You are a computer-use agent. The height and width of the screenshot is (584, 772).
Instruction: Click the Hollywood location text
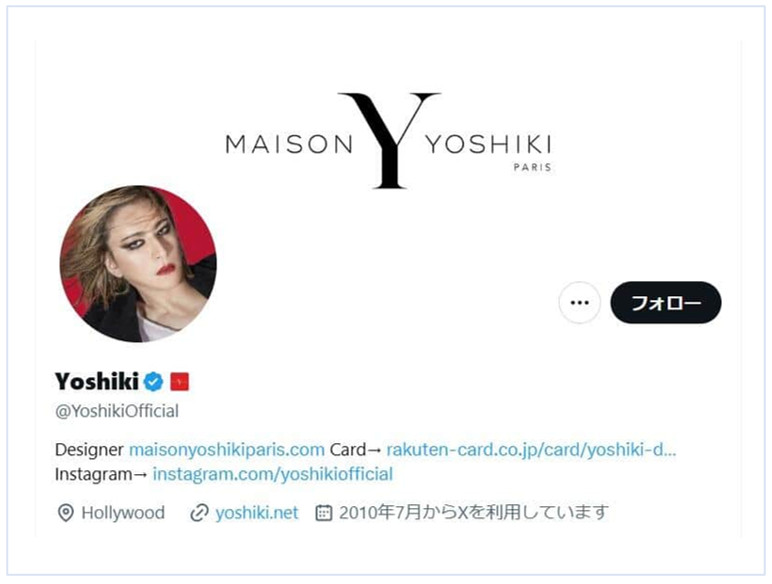tap(123, 513)
